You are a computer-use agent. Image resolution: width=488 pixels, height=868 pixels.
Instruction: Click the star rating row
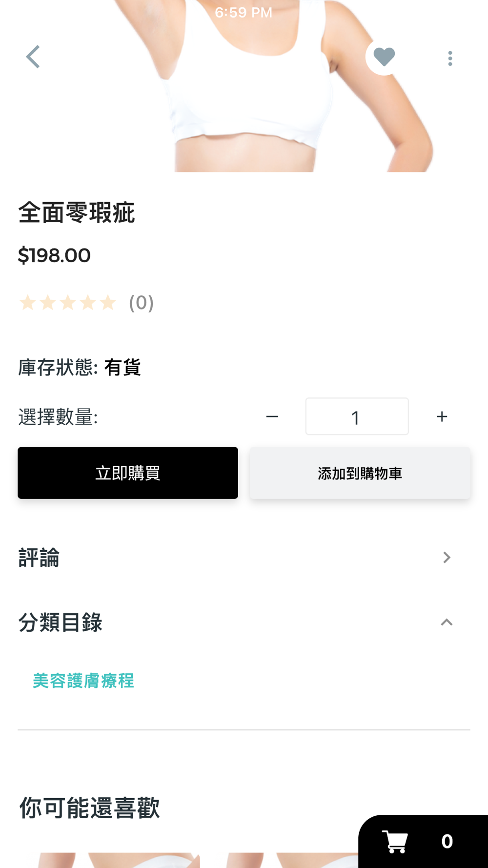coord(67,303)
